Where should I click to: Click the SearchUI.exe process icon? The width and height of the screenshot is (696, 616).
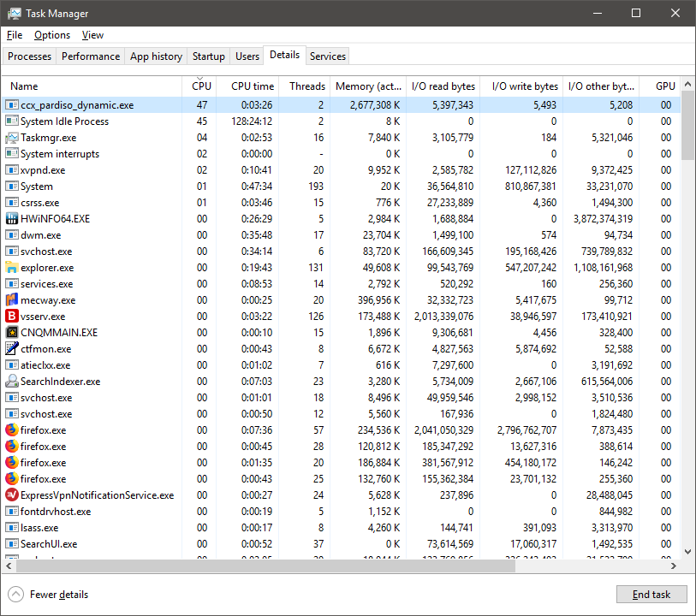[x=12, y=544]
